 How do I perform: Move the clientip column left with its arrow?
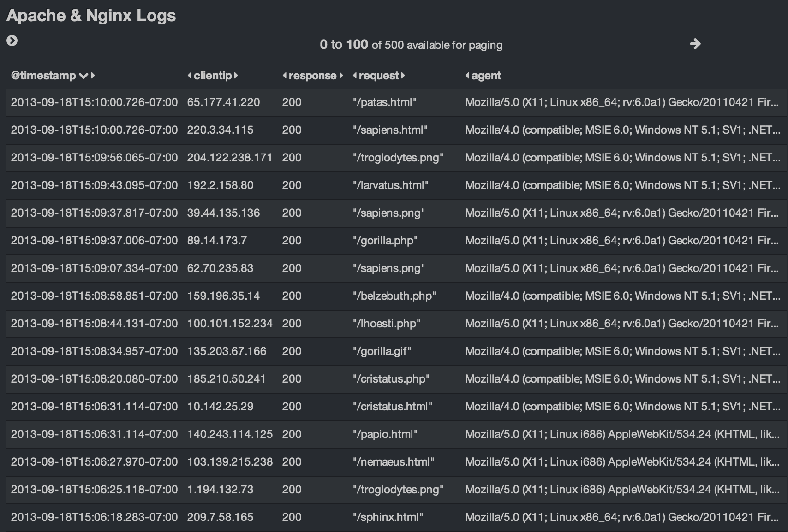click(x=190, y=75)
